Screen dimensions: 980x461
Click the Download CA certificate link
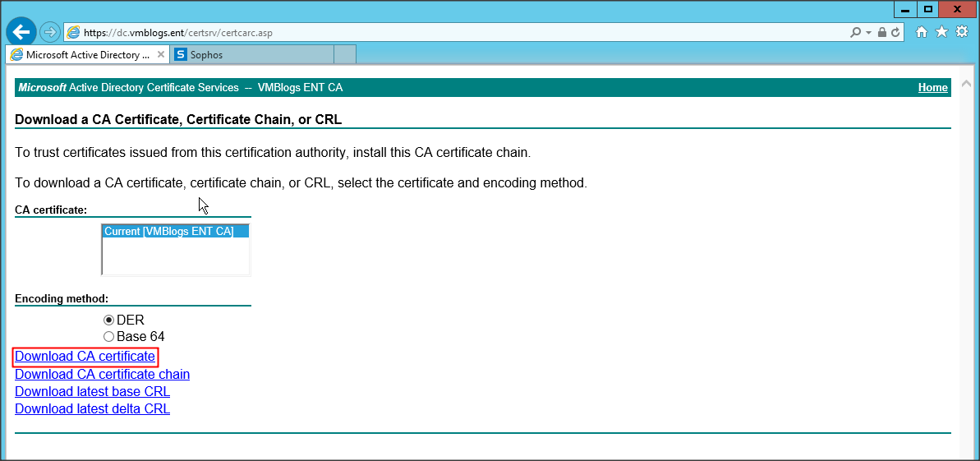[x=85, y=357]
